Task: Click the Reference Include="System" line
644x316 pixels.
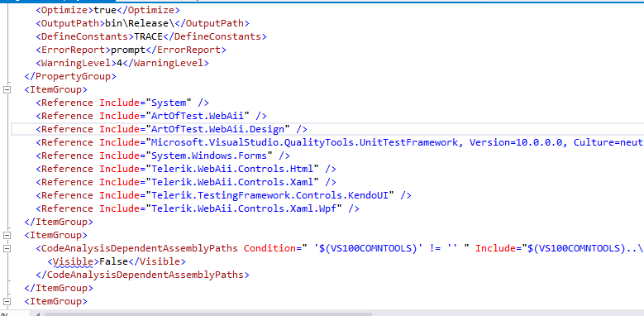Action: point(122,103)
